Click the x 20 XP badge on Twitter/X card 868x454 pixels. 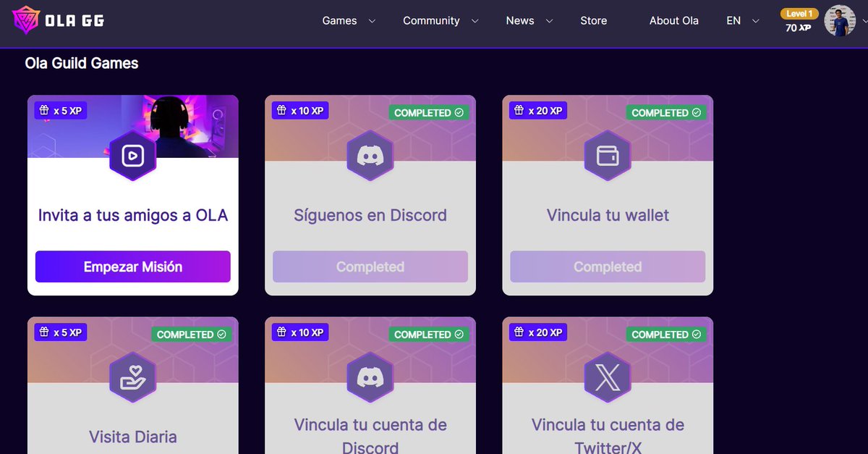pyautogui.click(x=537, y=332)
